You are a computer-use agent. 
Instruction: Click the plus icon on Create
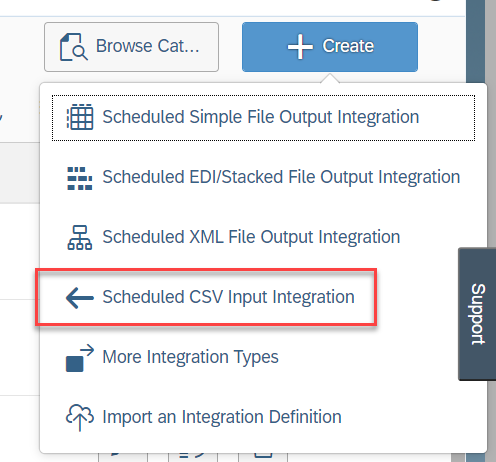(x=300, y=47)
